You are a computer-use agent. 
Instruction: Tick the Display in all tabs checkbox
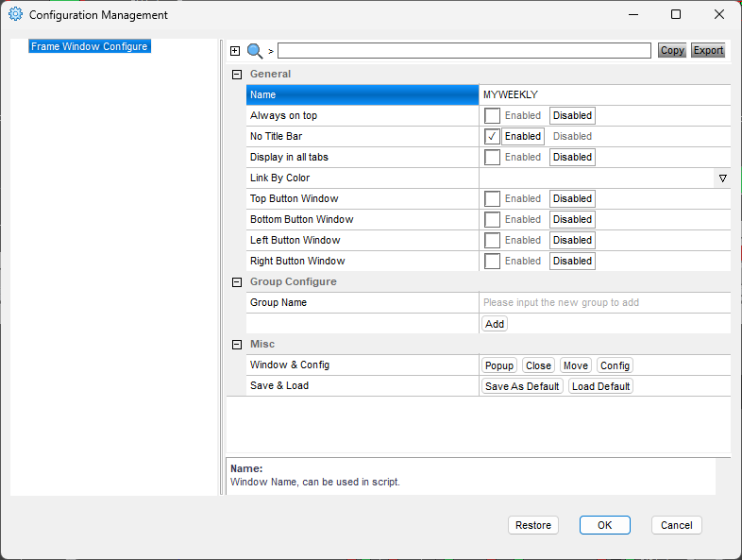492,157
